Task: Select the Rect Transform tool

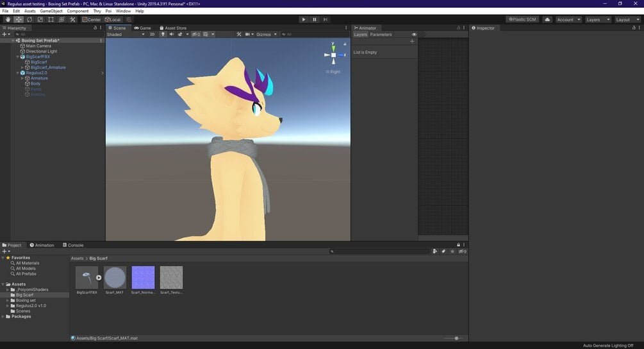Action: [51, 19]
